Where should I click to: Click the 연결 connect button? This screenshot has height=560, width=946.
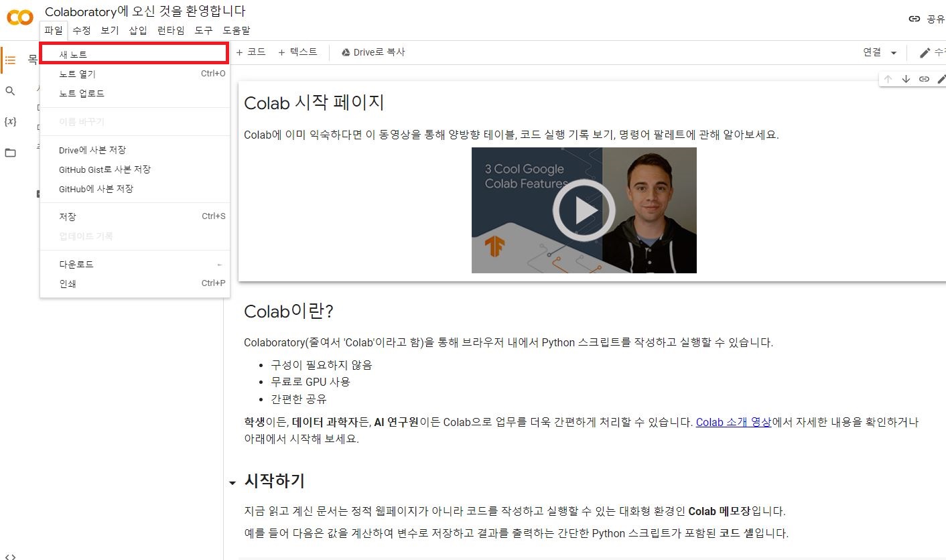[872, 52]
